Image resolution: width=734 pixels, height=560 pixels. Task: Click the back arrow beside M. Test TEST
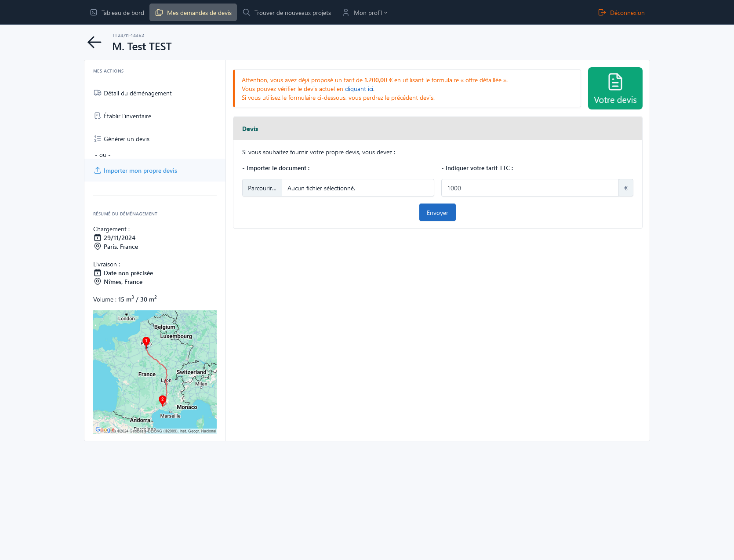94,42
